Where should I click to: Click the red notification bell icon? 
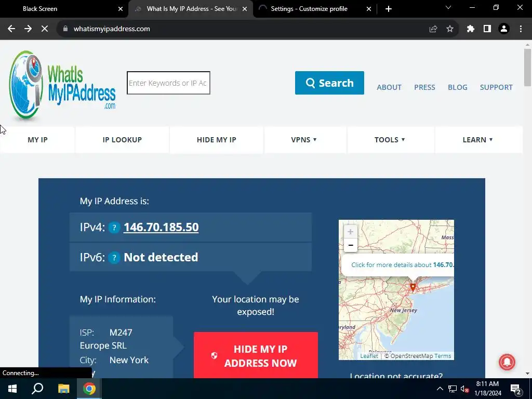tap(507, 362)
